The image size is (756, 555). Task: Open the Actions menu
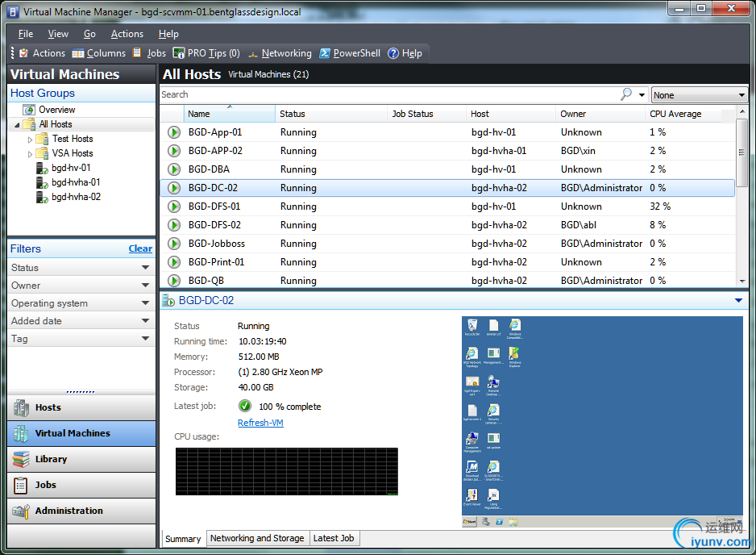point(127,34)
